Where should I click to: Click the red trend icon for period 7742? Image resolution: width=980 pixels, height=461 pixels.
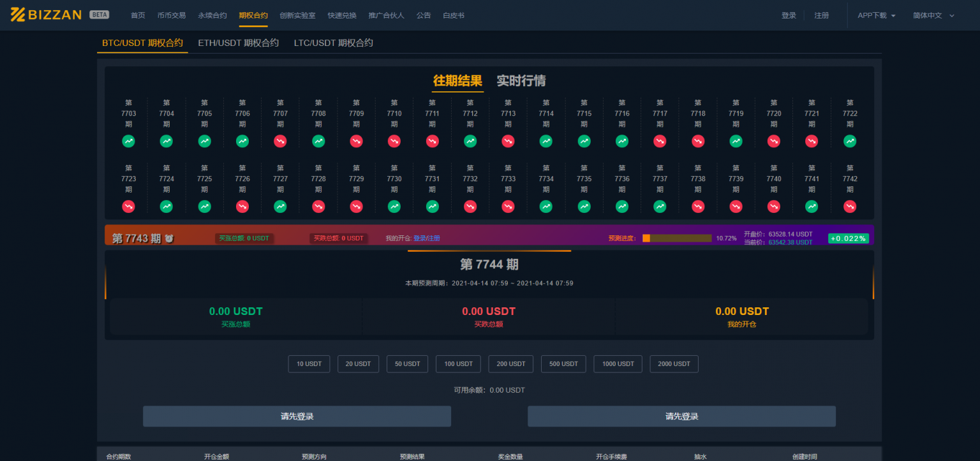[849, 207]
